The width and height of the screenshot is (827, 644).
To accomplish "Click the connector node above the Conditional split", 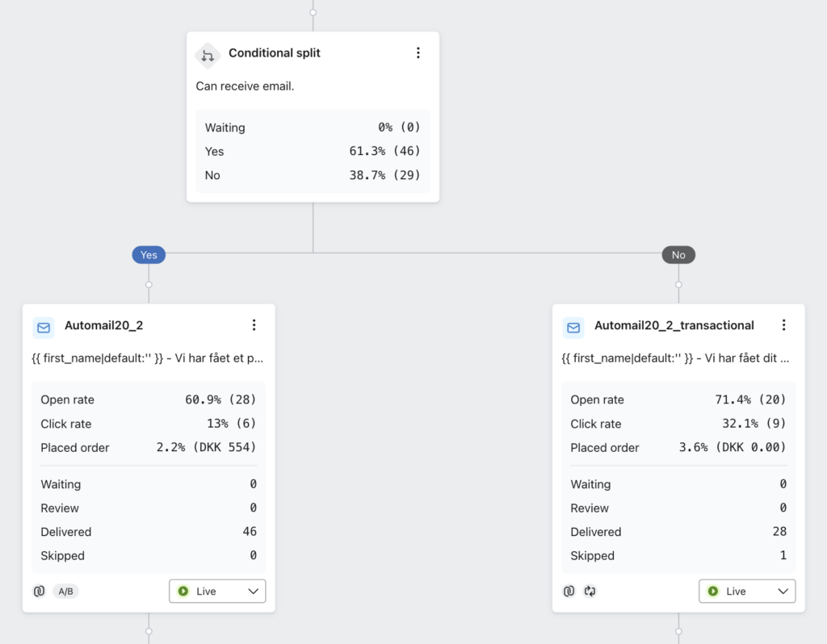I will [x=313, y=13].
